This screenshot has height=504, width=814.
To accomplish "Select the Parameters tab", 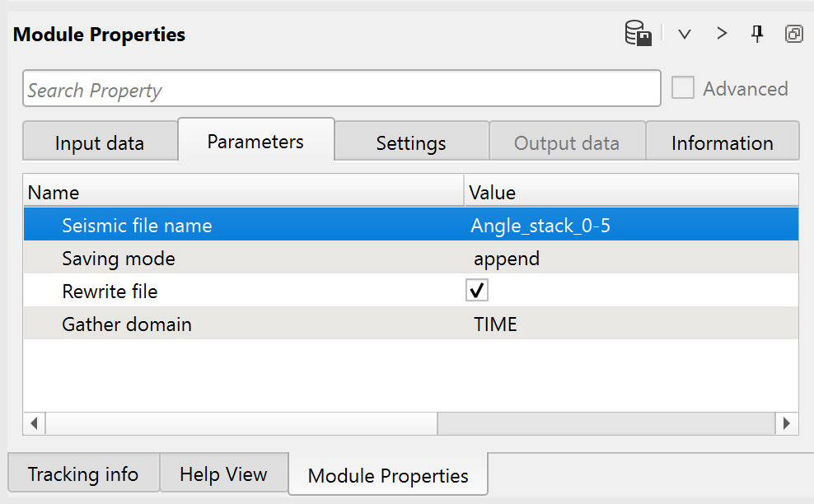I will [x=255, y=142].
